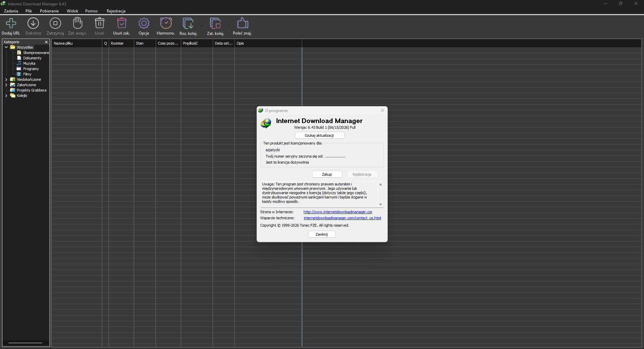Viewport: 644px width, 349px height.
Task: Select the Programy category icon
Action: [19, 69]
